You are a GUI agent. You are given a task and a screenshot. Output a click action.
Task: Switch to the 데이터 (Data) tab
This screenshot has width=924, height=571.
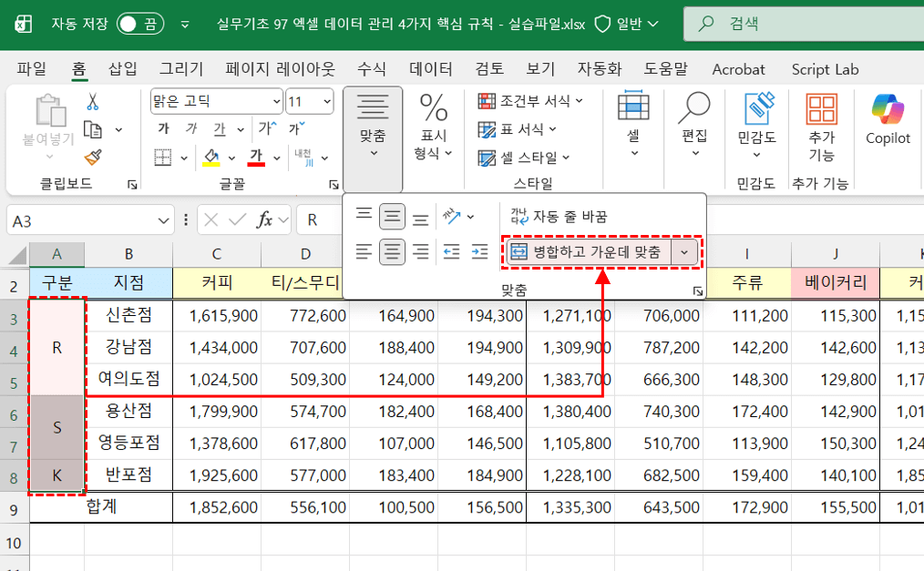coord(430,69)
